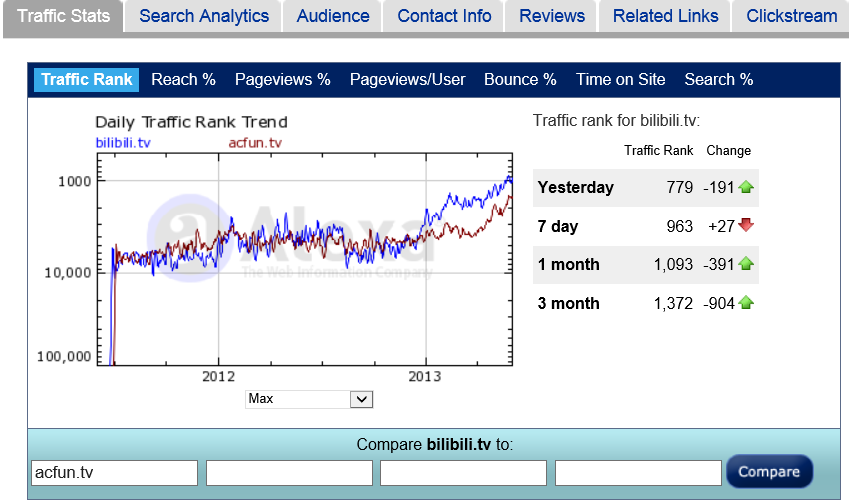Open the Max time range dropdown

(x=309, y=399)
